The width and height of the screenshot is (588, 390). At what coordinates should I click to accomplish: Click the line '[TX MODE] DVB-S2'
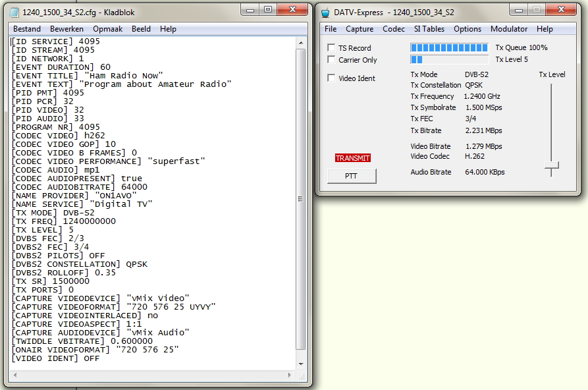pos(53,212)
